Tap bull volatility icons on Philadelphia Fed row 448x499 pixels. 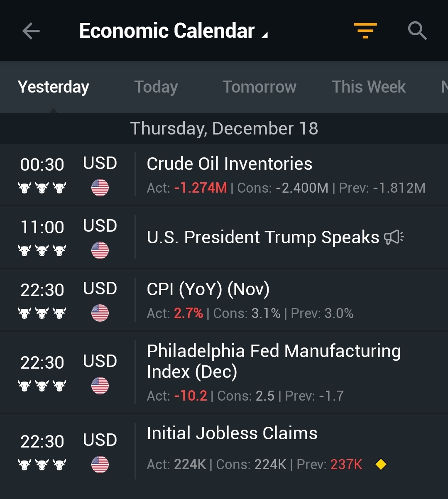tap(42, 386)
